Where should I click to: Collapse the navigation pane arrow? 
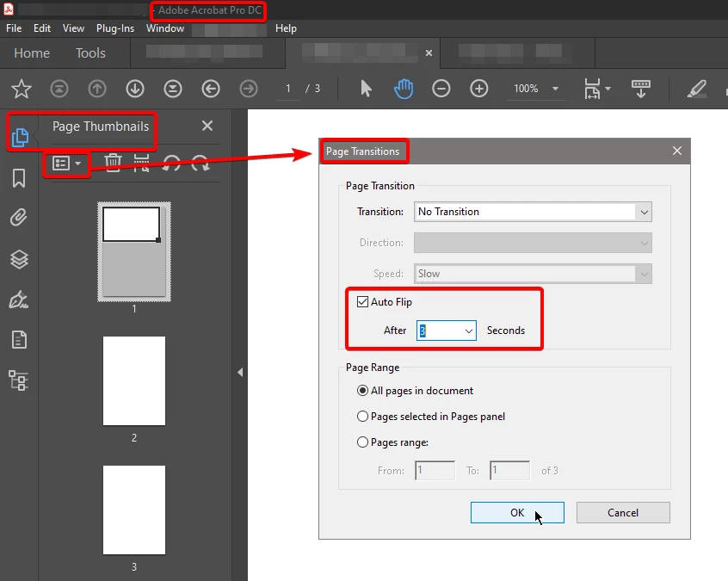coord(240,372)
